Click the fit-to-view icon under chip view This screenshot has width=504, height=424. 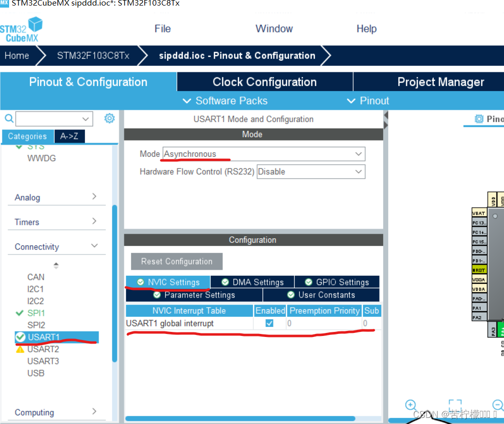pos(455,405)
